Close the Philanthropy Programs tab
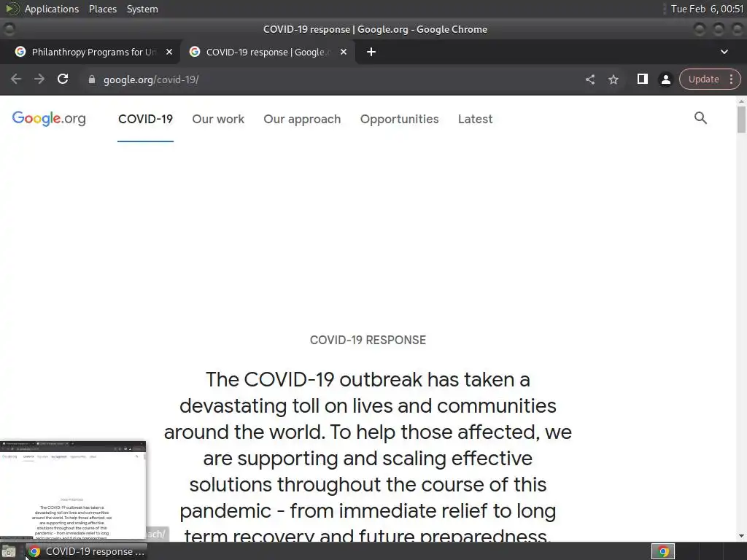This screenshot has width=747, height=560. coord(169,52)
